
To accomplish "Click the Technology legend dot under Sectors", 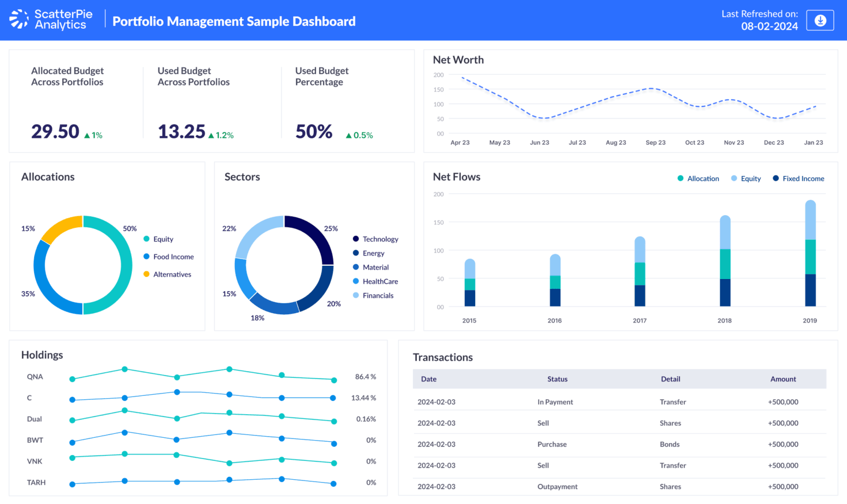I will [355, 239].
